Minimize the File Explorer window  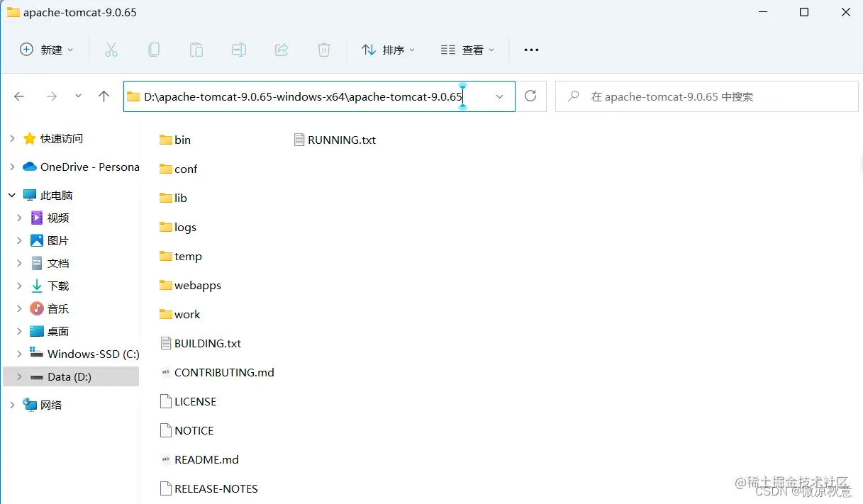[x=762, y=12]
